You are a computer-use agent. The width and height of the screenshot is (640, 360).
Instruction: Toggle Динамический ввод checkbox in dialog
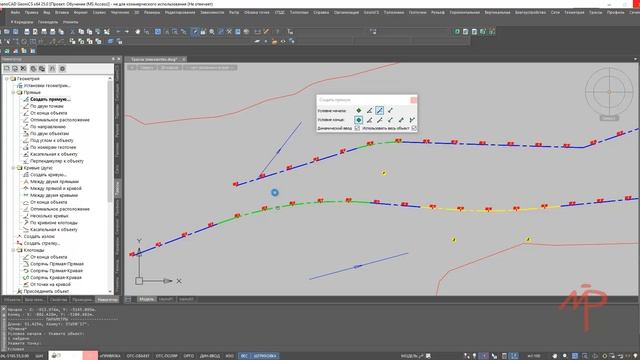click(x=357, y=128)
